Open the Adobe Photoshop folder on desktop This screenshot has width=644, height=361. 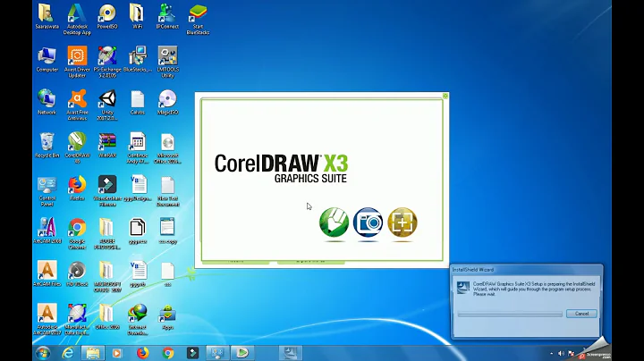107,235
